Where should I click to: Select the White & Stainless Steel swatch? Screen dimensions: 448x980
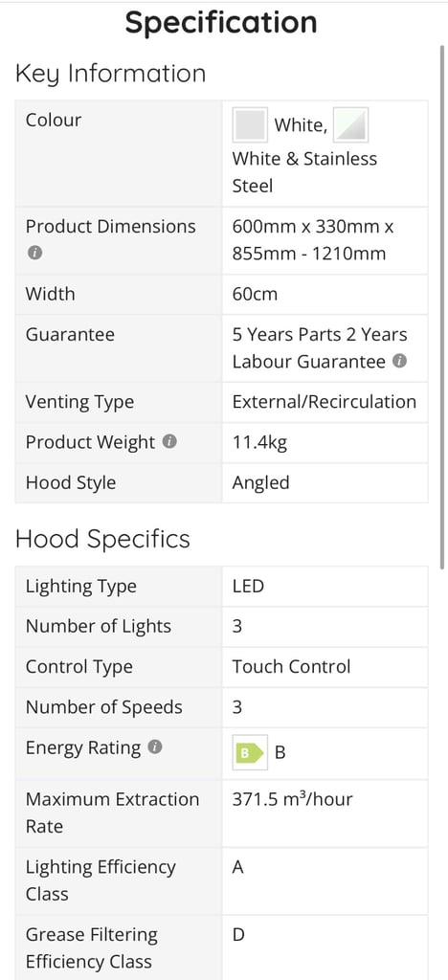click(350, 125)
